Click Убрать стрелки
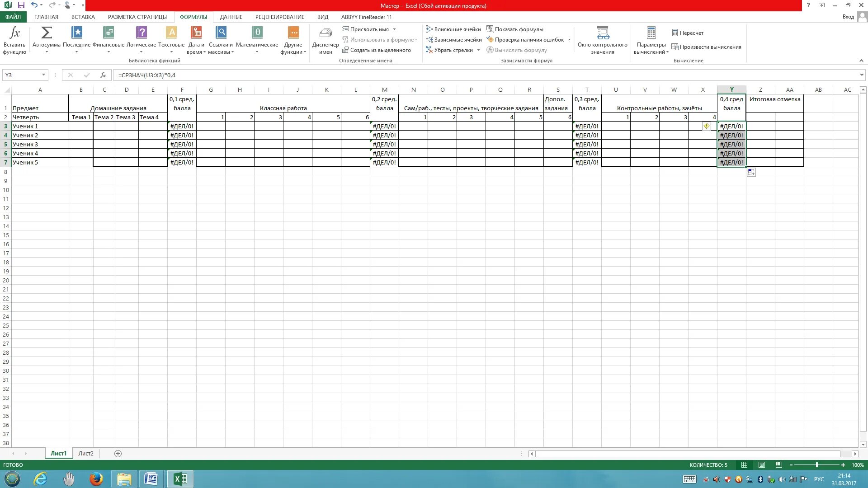Image resolution: width=868 pixels, height=488 pixels. pyautogui.click(x=449, y=50)
